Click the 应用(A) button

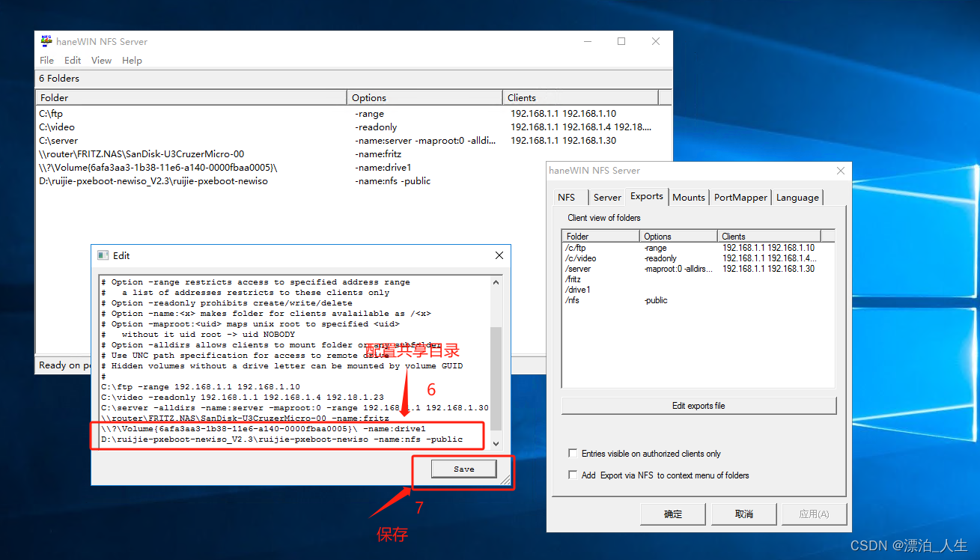[x=814, y=514]
